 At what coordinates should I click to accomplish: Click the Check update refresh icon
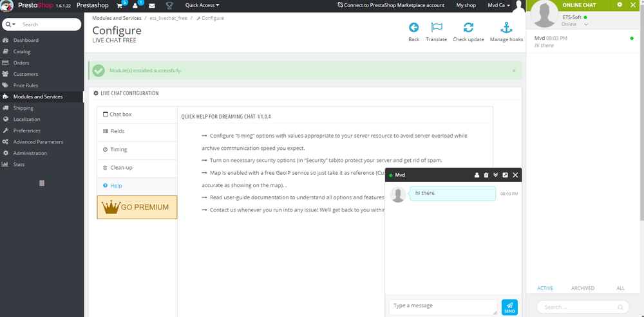468,28
